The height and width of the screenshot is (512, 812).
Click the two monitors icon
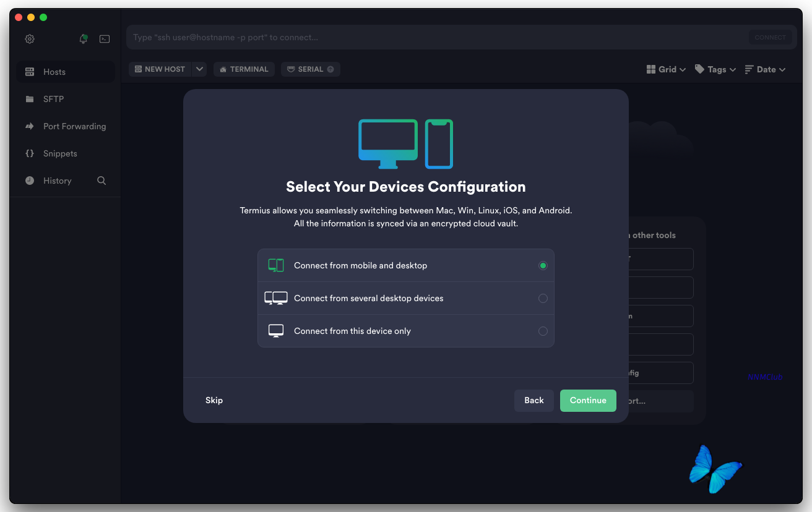coord(276,298)
